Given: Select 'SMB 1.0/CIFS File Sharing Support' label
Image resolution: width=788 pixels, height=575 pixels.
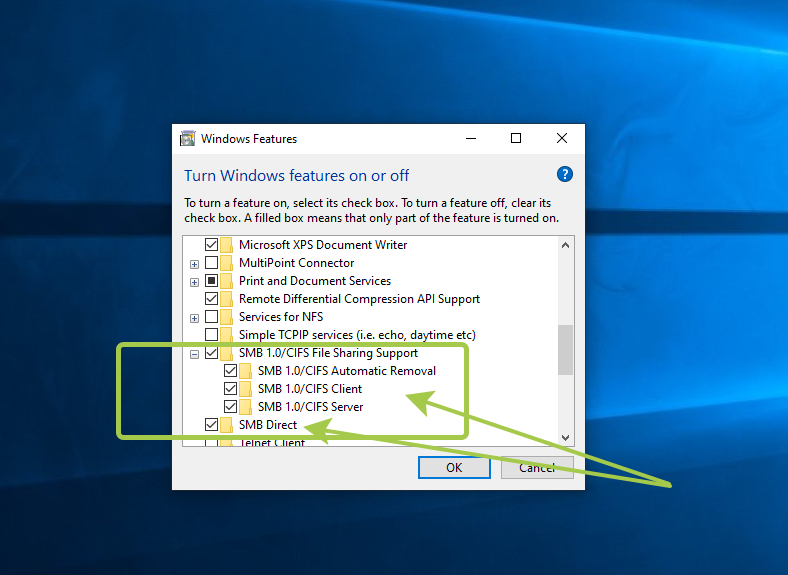Looking at the screenshot, I should point(328,353).
